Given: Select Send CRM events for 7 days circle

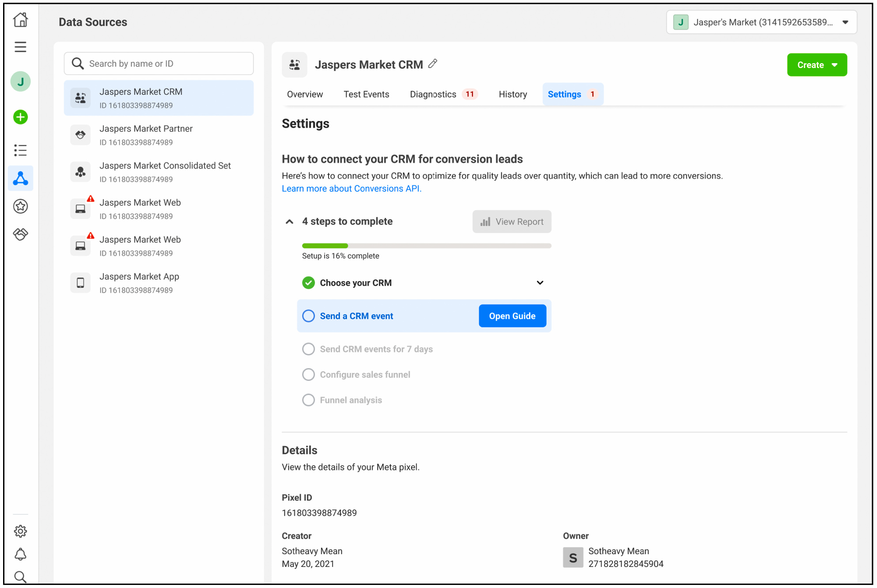Looking at the screenshot, I should [308, 349].
